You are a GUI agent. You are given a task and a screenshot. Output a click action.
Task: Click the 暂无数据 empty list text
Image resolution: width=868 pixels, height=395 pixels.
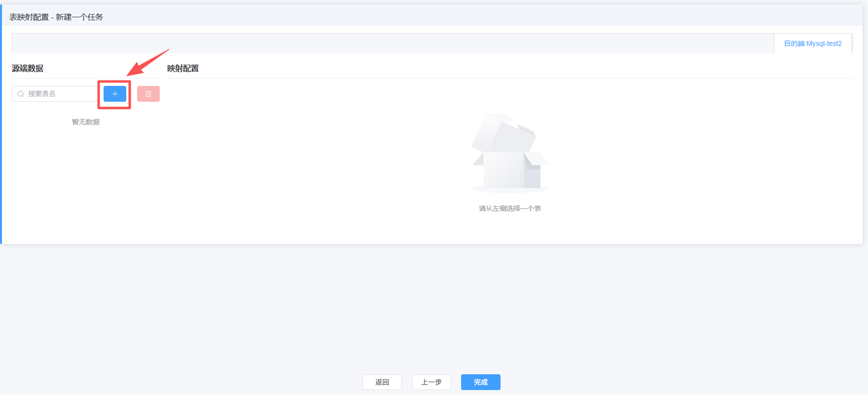(86, 122)
